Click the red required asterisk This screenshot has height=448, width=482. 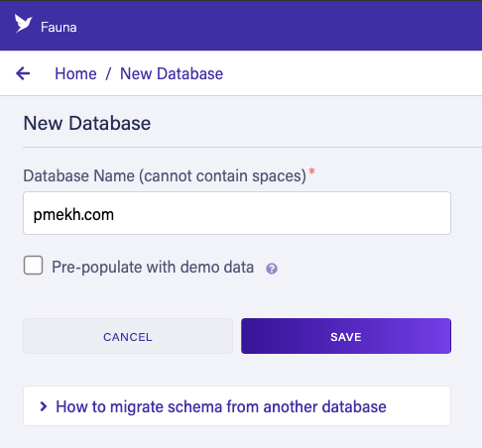311,171
